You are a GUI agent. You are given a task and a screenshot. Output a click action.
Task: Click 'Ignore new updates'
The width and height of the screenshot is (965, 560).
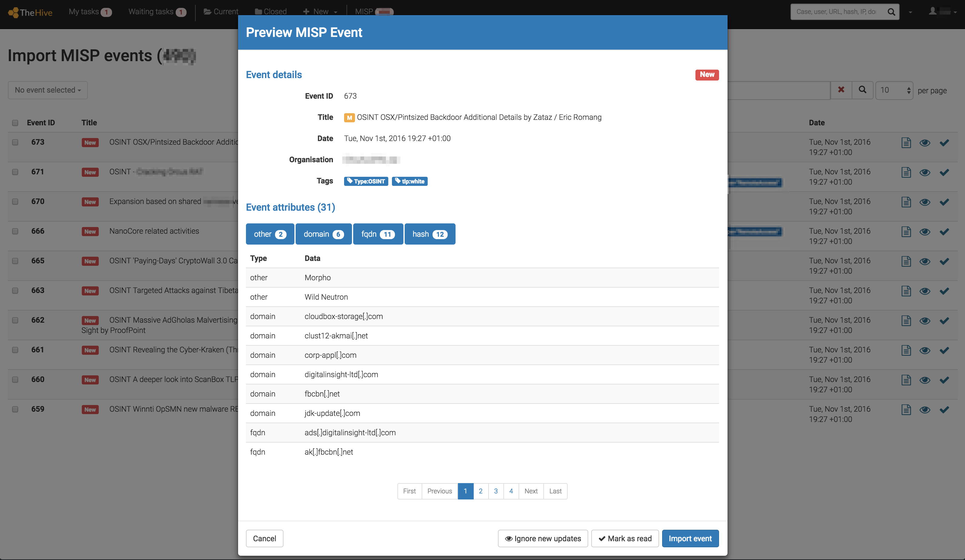click(x=542, y=538)
